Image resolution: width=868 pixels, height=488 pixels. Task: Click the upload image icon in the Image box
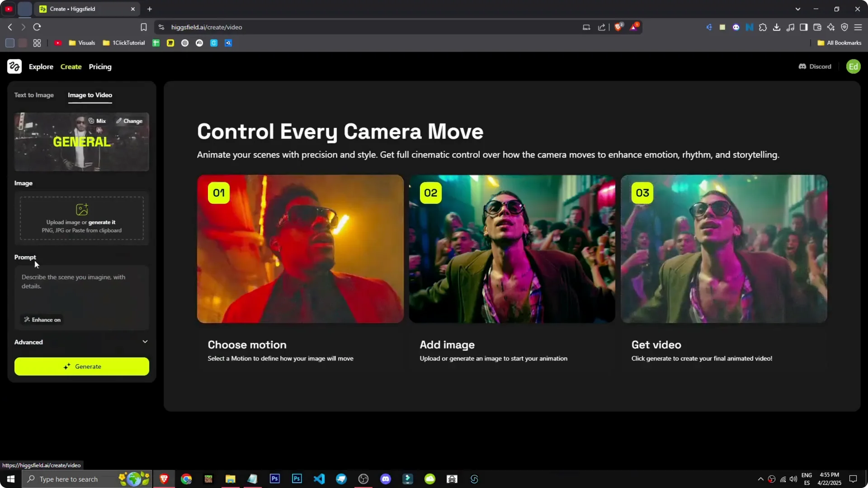pyautogui.click(x=81, y=209)
